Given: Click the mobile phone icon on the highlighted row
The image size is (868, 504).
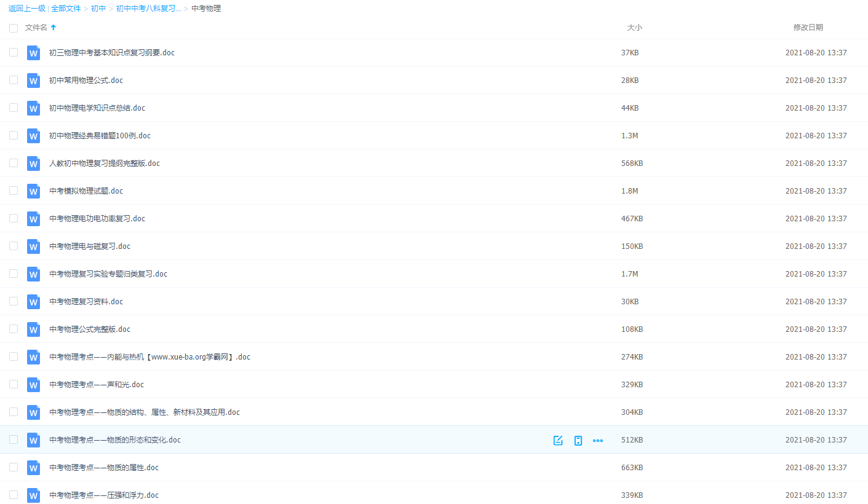Looking at the screenshot, I should pyautogui.click(x=578, y=440).
